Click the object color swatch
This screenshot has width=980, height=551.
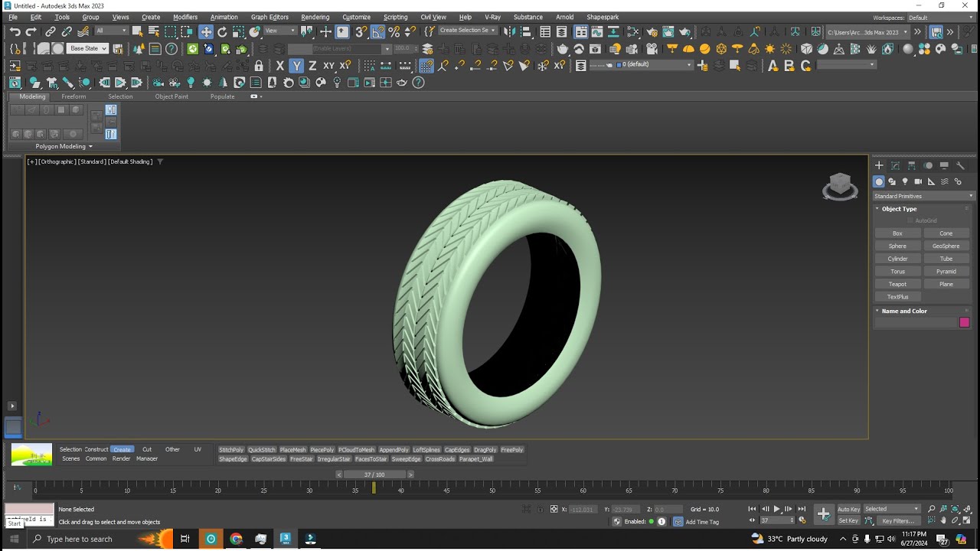point(964,322)
